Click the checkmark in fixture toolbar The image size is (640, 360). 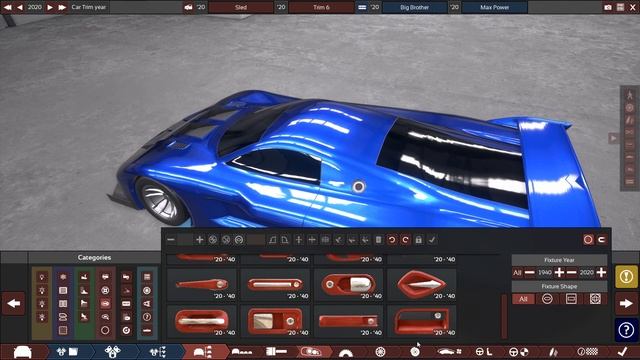[432, 240]
